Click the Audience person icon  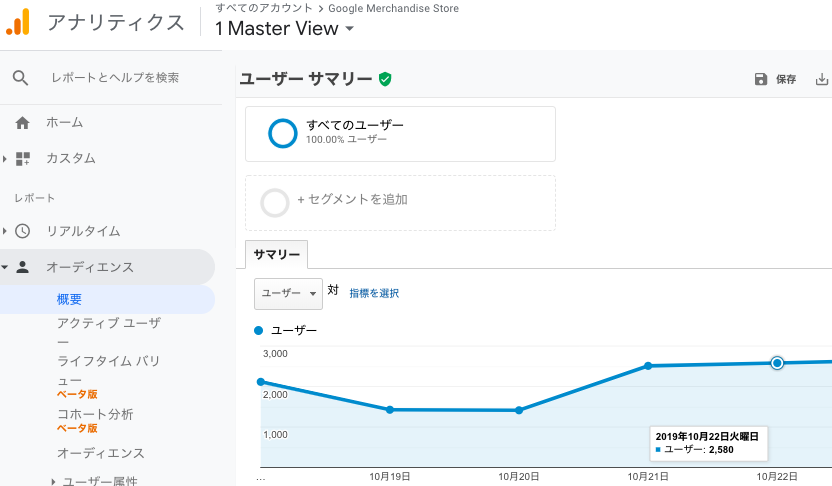tap(23, 267)
